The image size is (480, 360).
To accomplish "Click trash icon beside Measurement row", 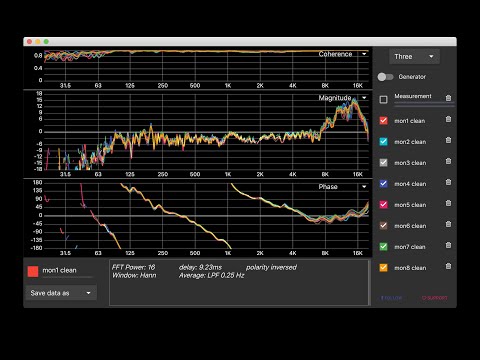I will pyautogui.click(x=448, y=98).
